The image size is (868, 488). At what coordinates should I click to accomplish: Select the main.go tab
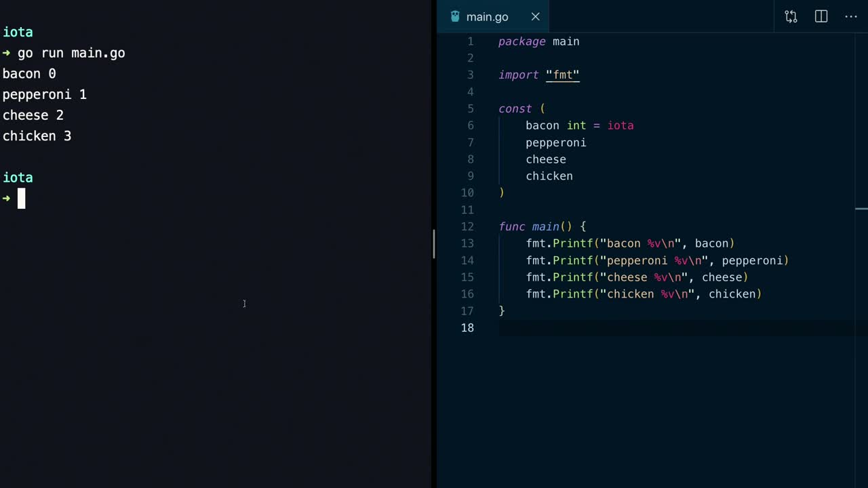pos(487,17)
